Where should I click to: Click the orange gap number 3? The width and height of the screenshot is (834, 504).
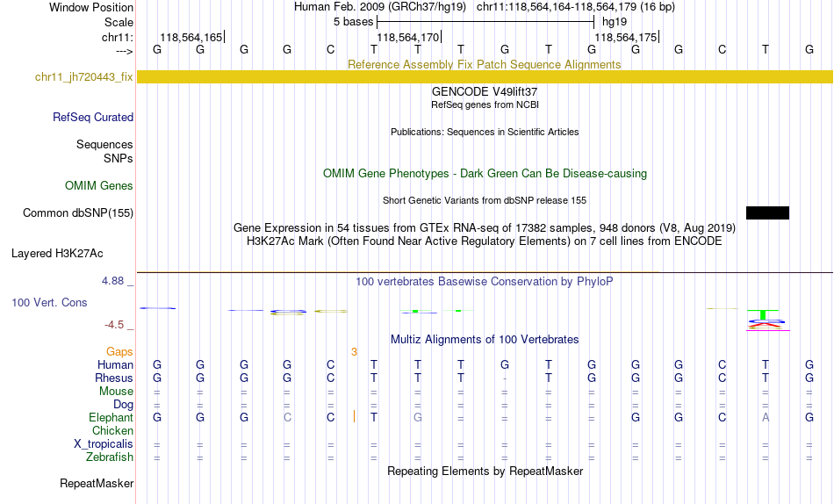tap(355, 352)
